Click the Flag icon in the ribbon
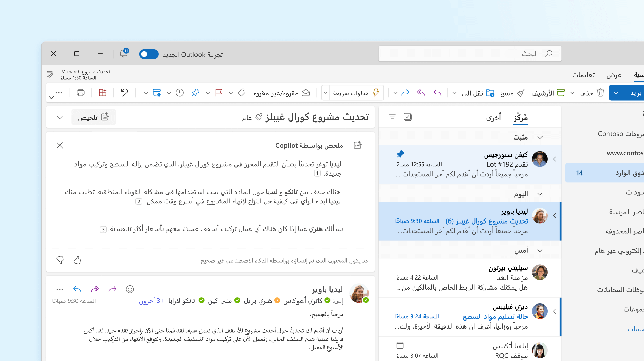Viewport: 644px width, 361px height. tap(219, 93)
